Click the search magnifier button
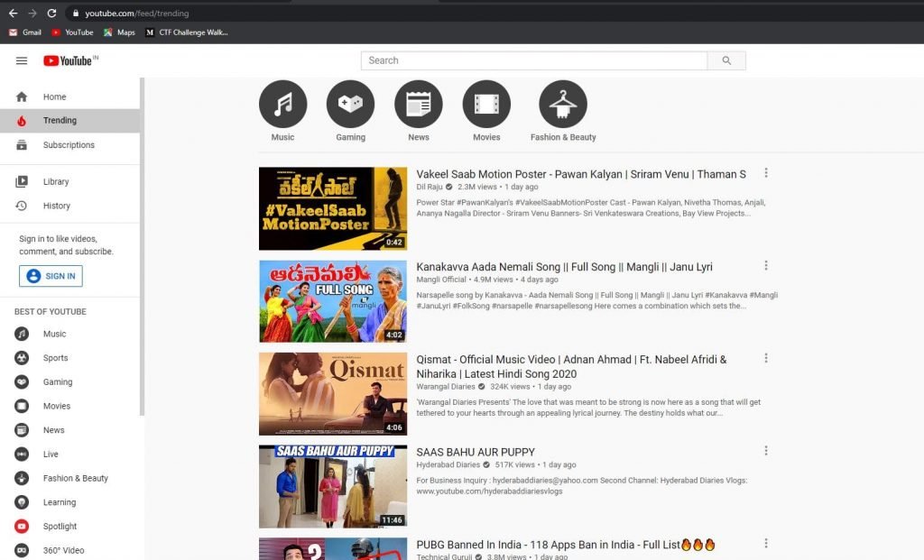Viewport: 924px width, 560px height. (726, 60)
